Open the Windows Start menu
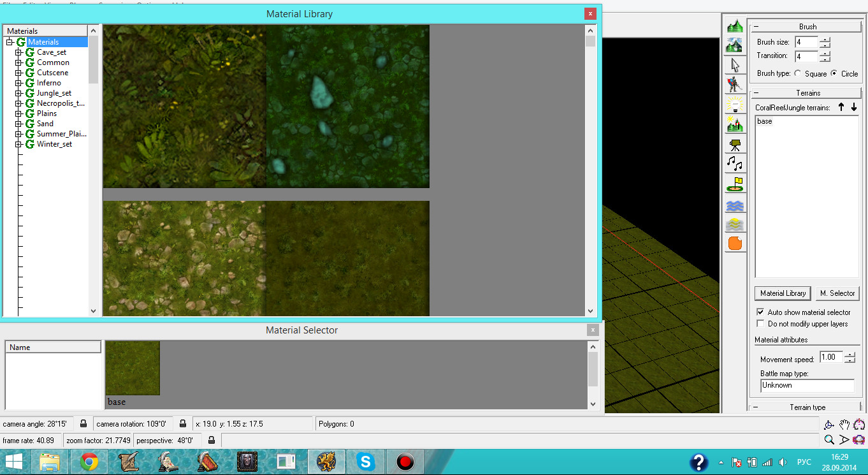The image size is (868, 475). point(15,462)
